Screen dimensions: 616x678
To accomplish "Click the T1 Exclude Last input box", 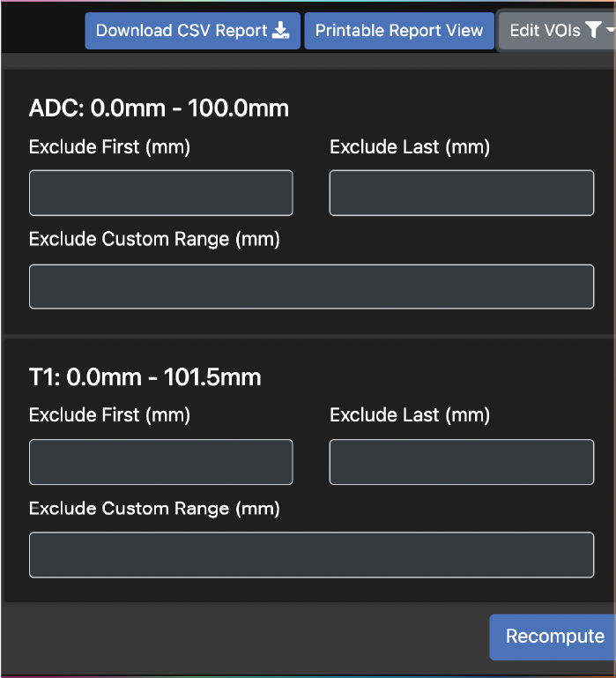I will [x=462, y=462].
